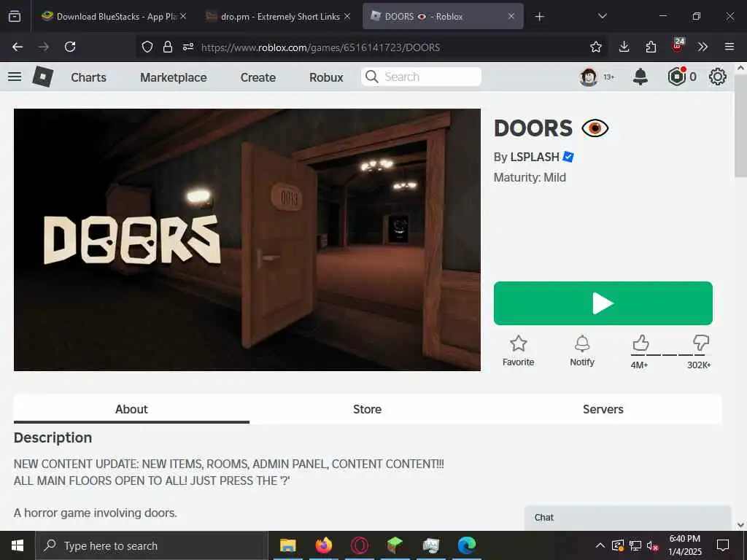Open the Chat panel
Image resolution: width=747 pixels, height=560 pixels.
627,518
